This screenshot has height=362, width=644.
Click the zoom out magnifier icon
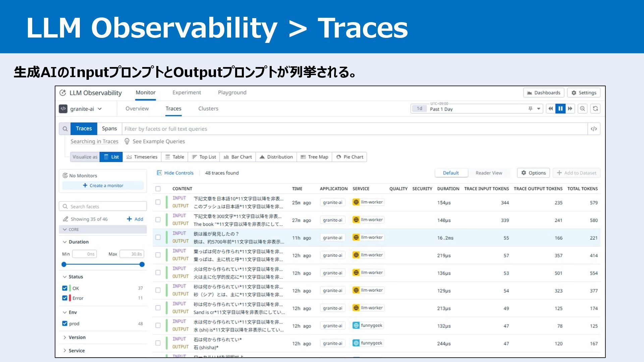[x=583, y=109]
